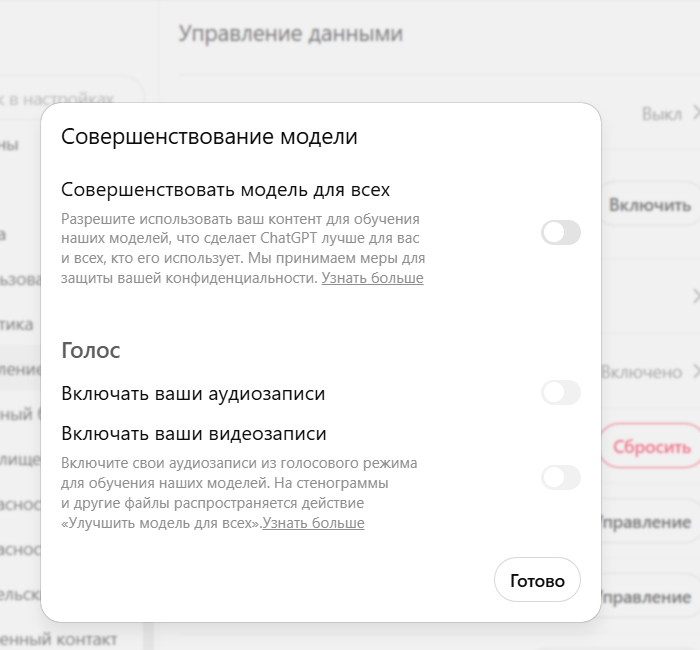
Task: Expand the 'Выкл' row chevron in background
Action: (x=696, y=114)
